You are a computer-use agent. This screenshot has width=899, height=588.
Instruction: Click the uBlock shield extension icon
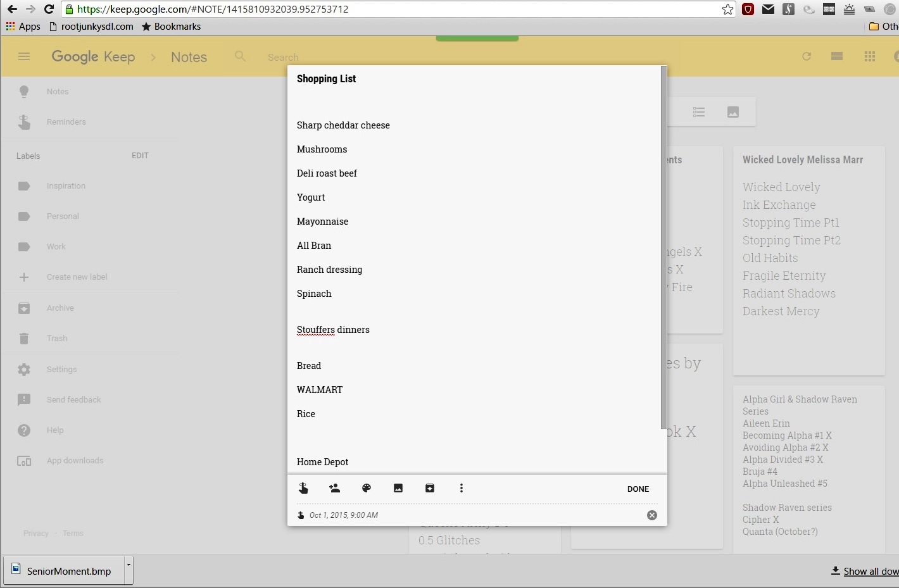pyautogui.click(x=748, y=9)
